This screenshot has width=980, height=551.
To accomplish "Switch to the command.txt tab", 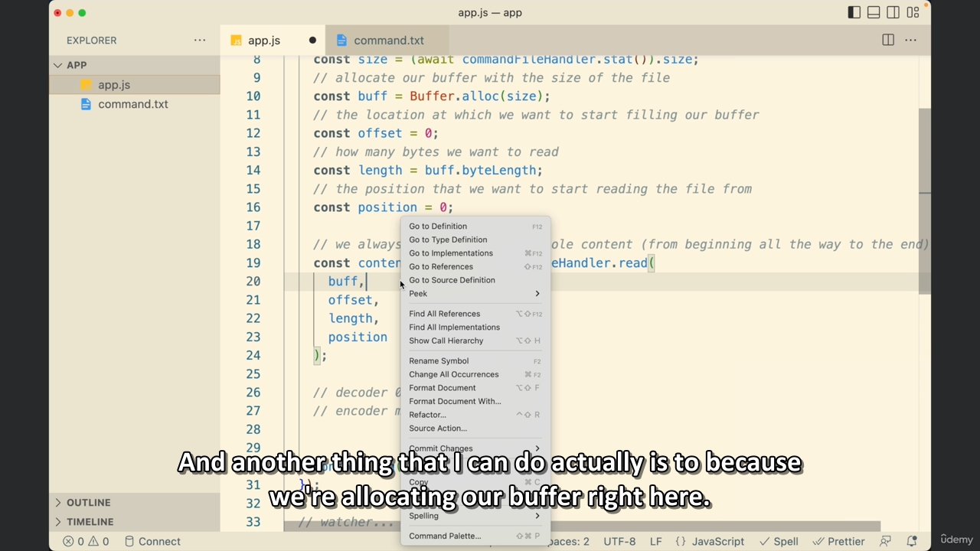I will (387, 41).
